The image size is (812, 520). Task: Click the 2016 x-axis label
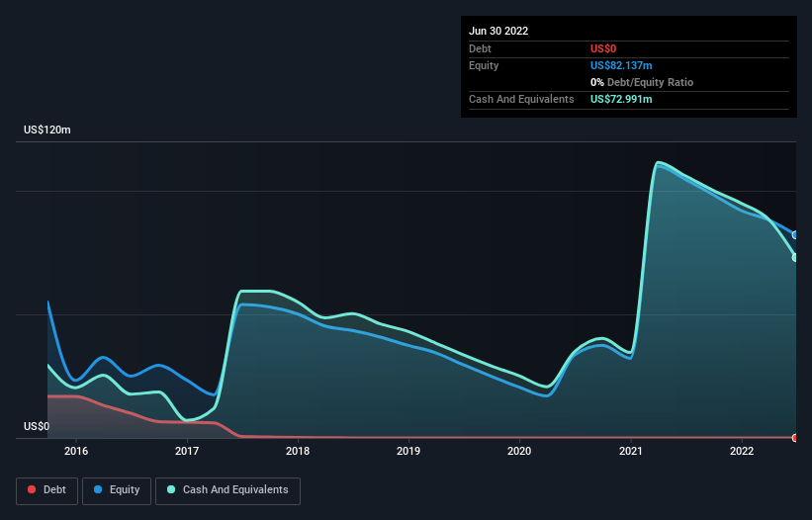[76, 451]
